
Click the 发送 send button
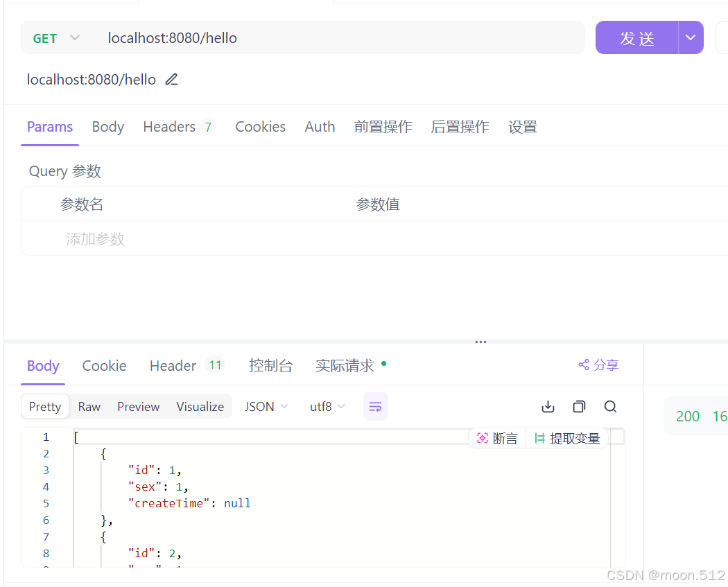(636, 37)
